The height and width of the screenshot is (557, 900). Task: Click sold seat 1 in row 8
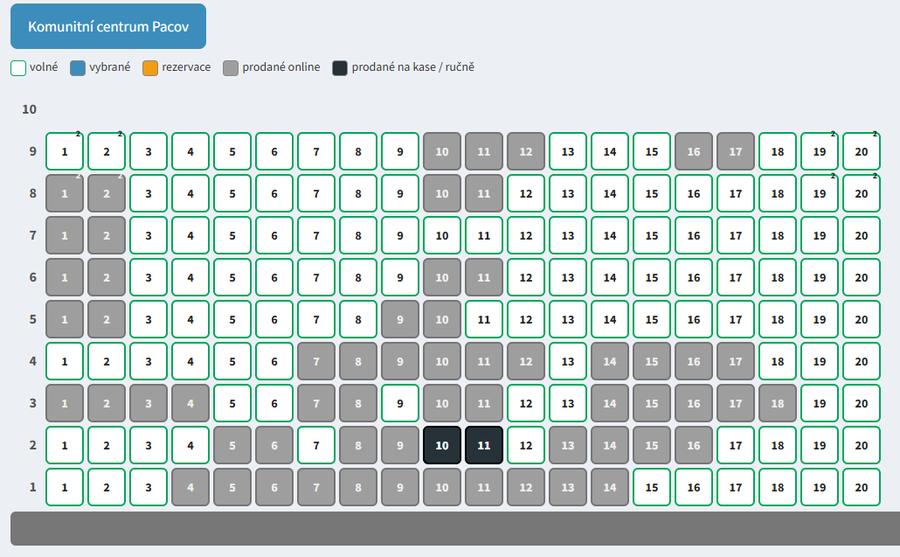point(64,194)
